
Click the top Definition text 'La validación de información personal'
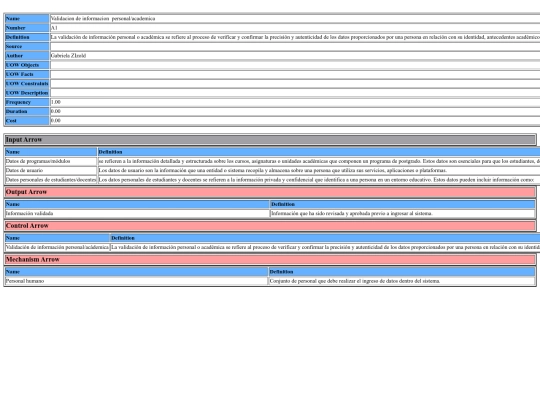[295, 37]
